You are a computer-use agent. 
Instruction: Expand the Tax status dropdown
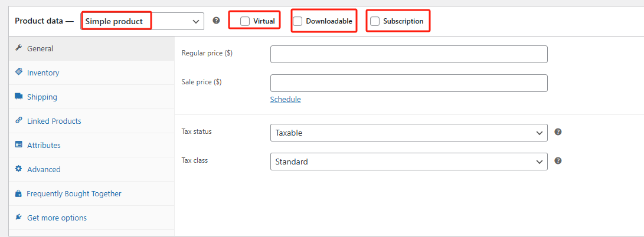click(x=408, y=133)
